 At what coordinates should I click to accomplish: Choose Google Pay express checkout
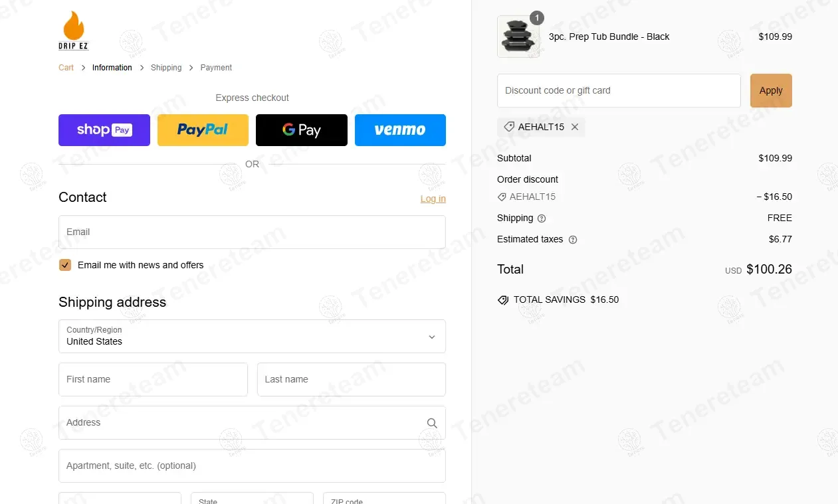[x=302, y=130]
